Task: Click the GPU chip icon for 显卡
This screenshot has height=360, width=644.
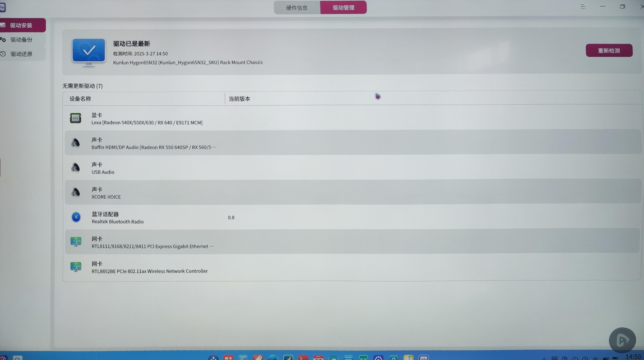Action: tap(75, 118)
